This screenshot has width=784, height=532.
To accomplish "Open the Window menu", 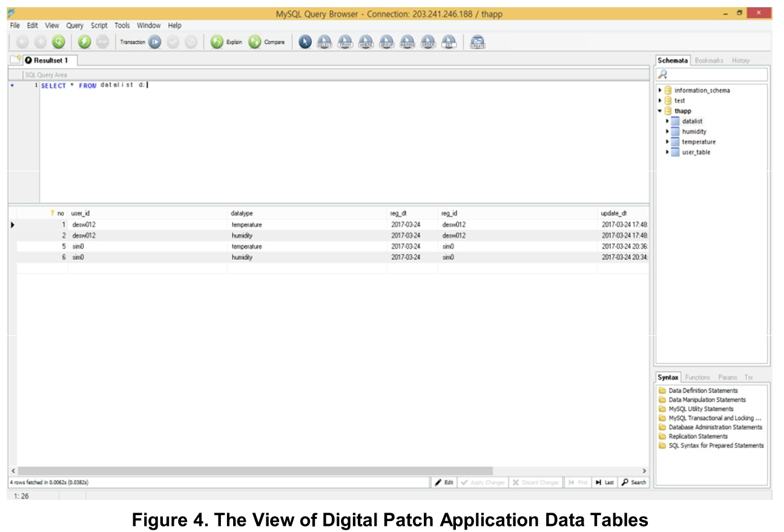I will (148, 25).
